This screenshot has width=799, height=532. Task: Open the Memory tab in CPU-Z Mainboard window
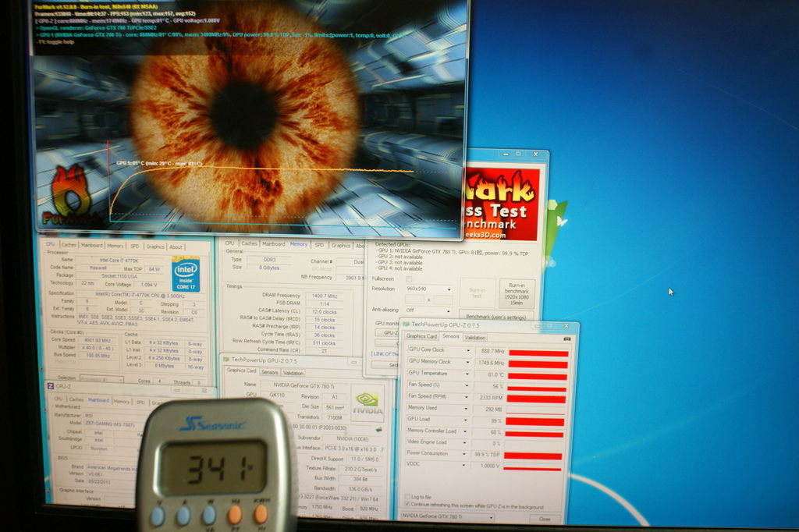(121, 401)
